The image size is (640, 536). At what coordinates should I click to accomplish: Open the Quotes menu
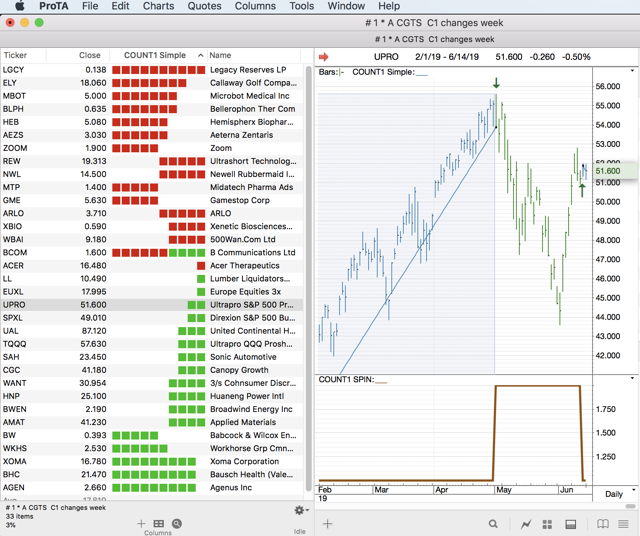coord(204,6)
